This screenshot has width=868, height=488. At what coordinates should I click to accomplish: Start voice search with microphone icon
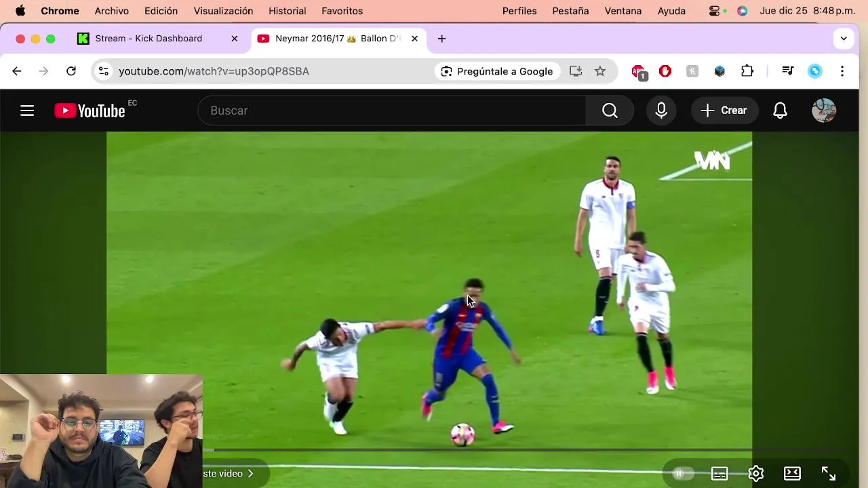tap(661, 110)
